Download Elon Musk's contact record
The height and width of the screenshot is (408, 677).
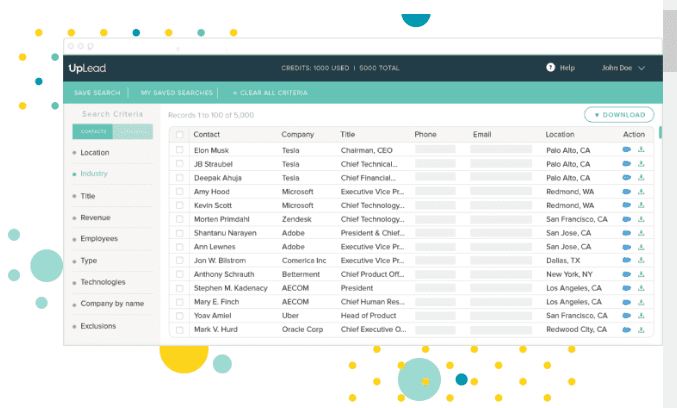[x=640, y=150]
